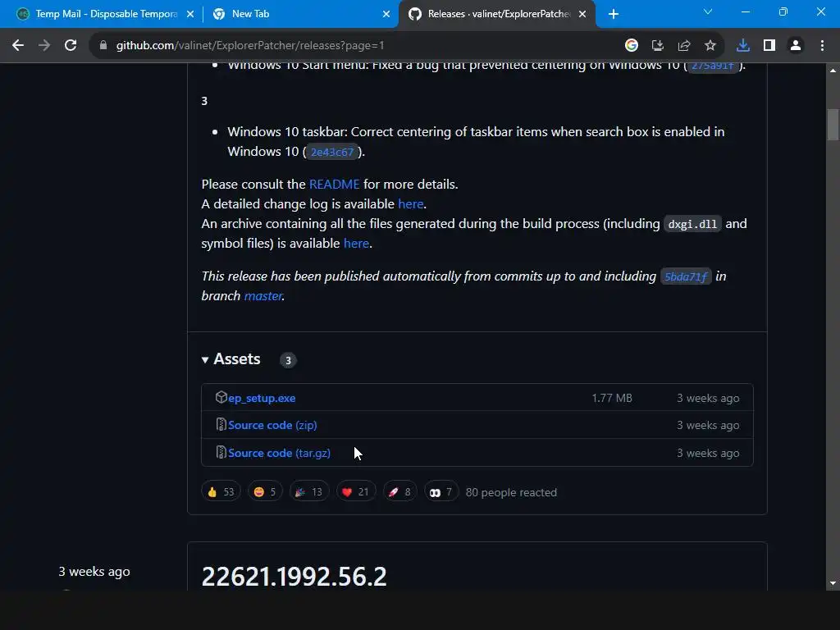Switch to the New Tab tab
The height and width of the screenshot is (630, 840).
click(x=300, y=14)
